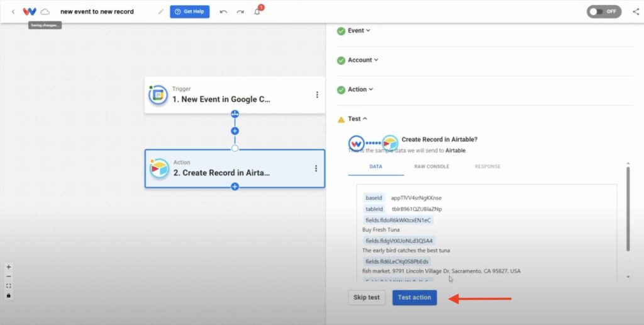The image size is (644, 325).
Task: Zoom in on the canvas
Action: (9, 267)
